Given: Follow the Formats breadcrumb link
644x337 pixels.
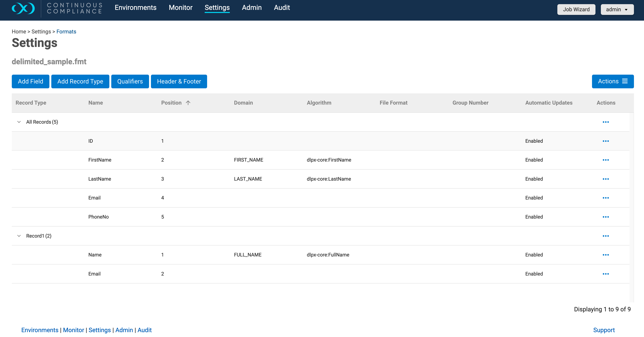Looking at the screenshot, I should pos(66,32).
